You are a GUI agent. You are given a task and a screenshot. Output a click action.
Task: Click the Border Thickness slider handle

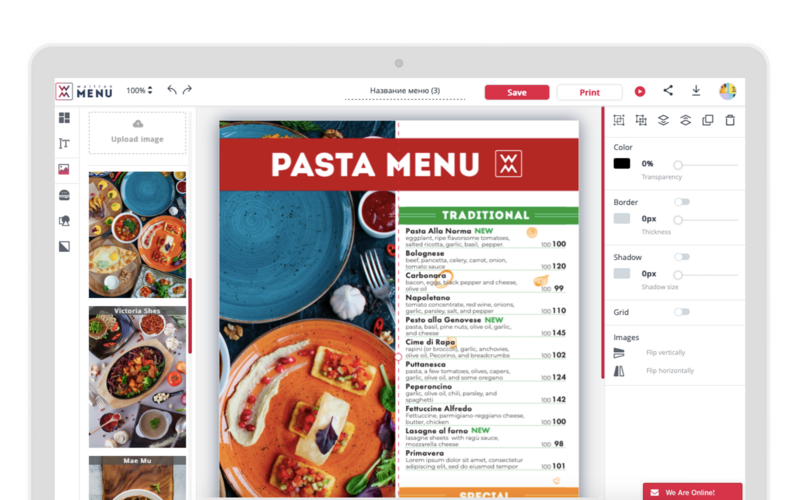678,220
